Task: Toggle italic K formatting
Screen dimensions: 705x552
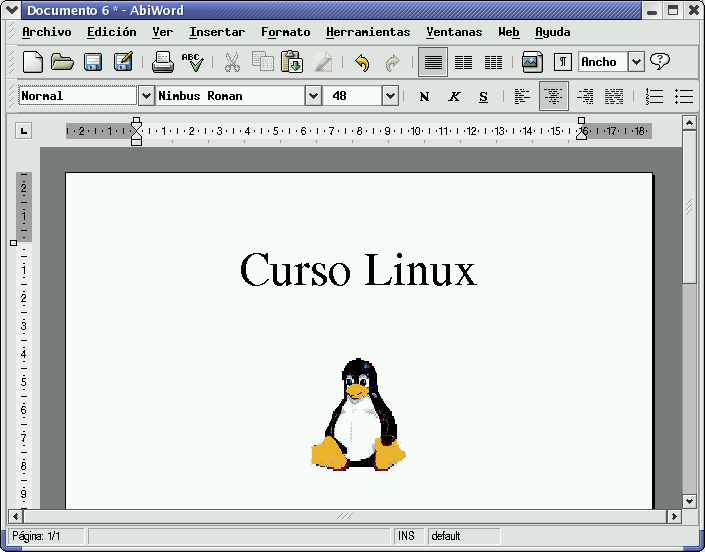Action: tap(454, 96)
